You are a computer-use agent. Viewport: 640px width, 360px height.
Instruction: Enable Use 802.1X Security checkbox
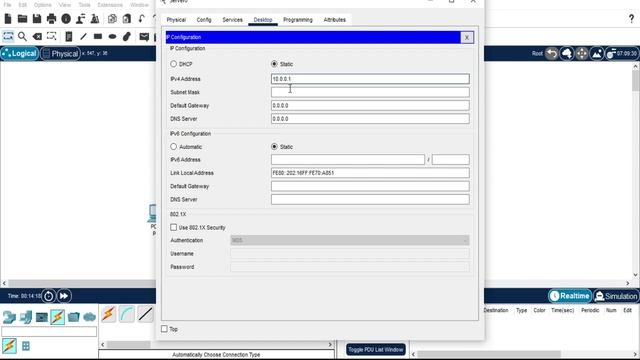(173, 227)
